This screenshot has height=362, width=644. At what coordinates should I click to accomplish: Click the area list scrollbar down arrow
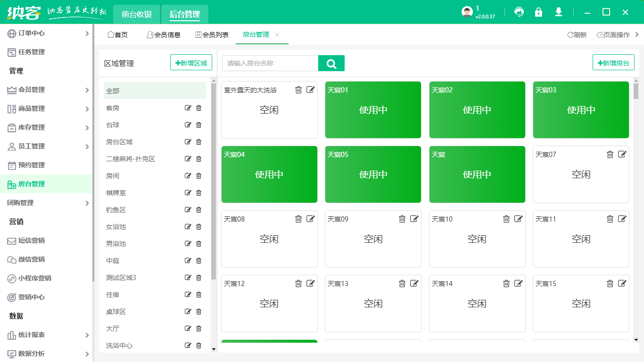pos(214,349)
